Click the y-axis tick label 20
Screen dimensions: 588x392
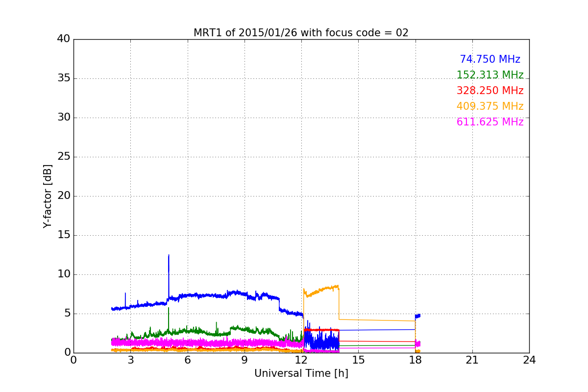tap(64, 196)
